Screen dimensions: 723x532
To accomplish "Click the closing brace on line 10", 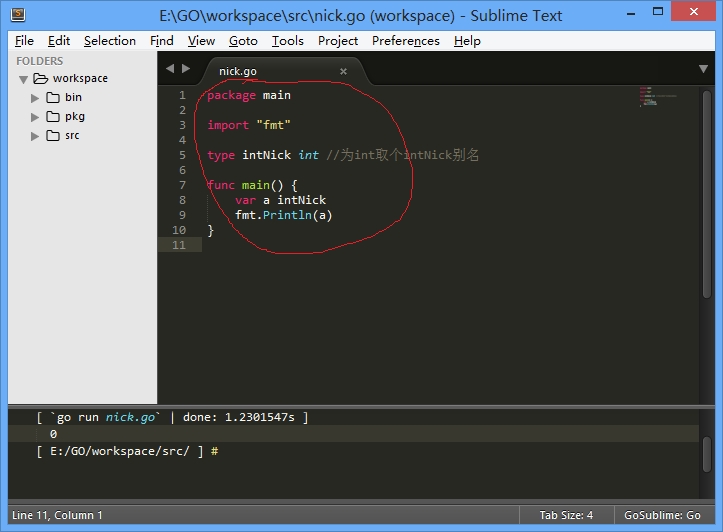I will [210, 231].
